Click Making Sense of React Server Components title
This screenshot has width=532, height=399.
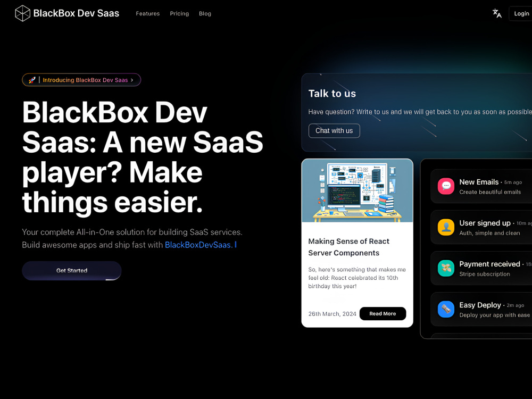(x=349, y=247)
